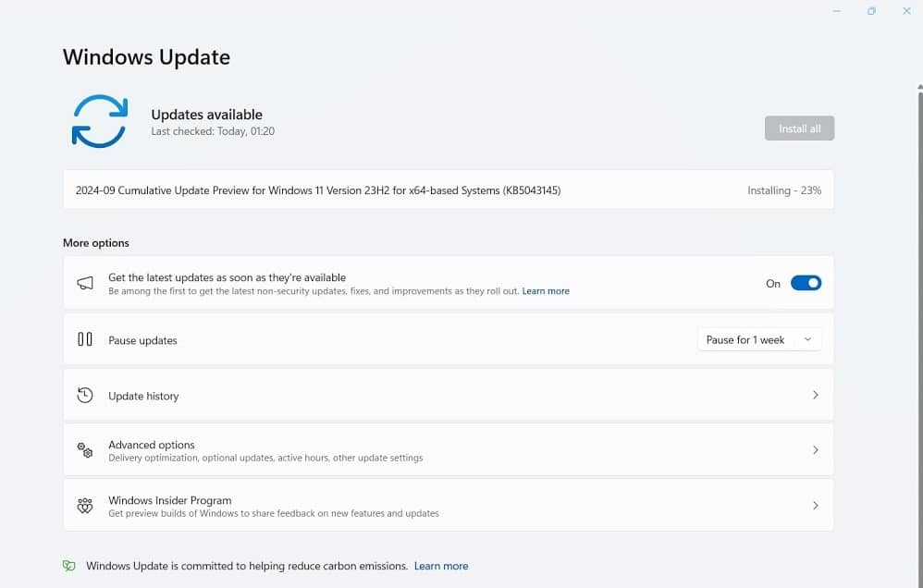This screenshot has width=923, height=588.
Task: Restore down the Settings window
Action: pos(871,11)
